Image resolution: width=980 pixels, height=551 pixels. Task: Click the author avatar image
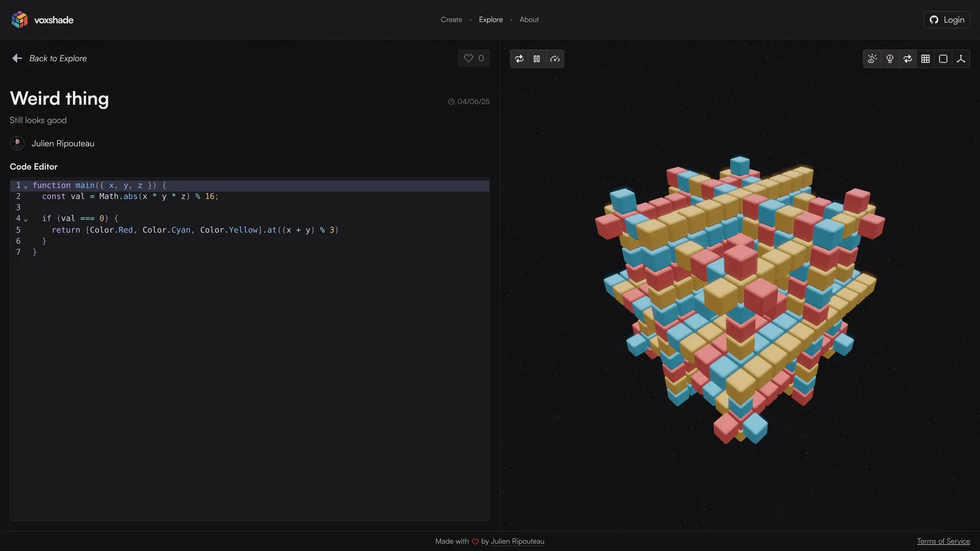tap(17, 143)
